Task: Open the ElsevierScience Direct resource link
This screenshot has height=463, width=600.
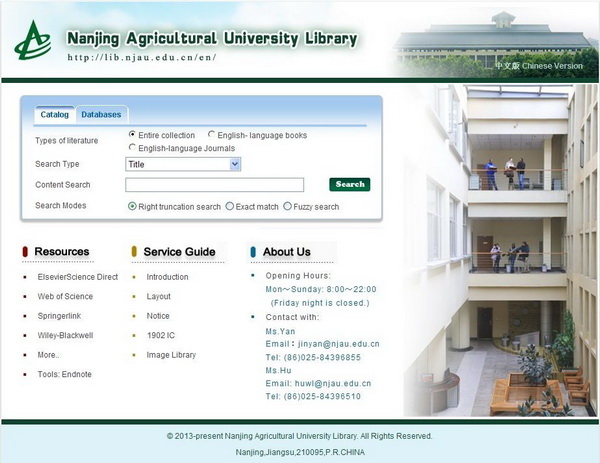Action: 78,277
